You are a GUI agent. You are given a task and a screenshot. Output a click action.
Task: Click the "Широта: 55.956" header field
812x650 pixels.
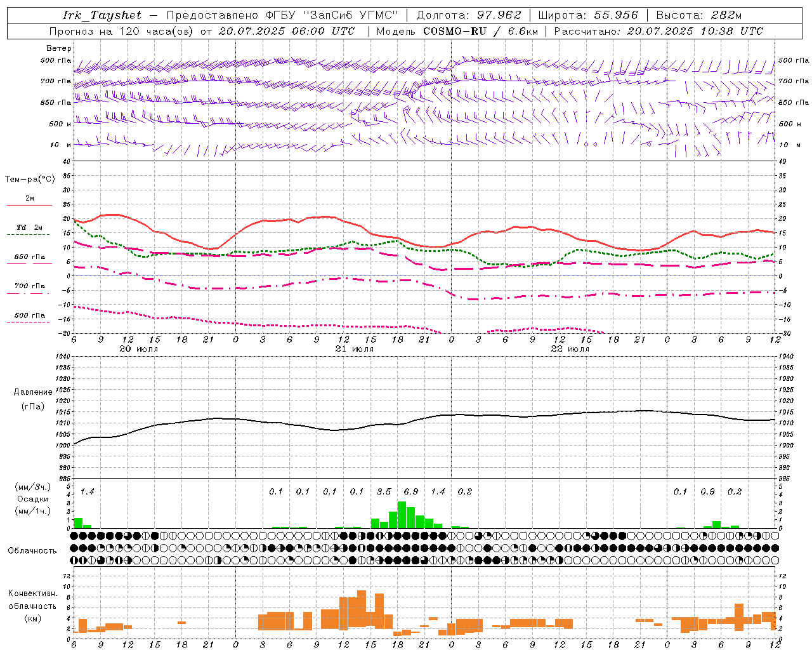[x=588, y=15]
